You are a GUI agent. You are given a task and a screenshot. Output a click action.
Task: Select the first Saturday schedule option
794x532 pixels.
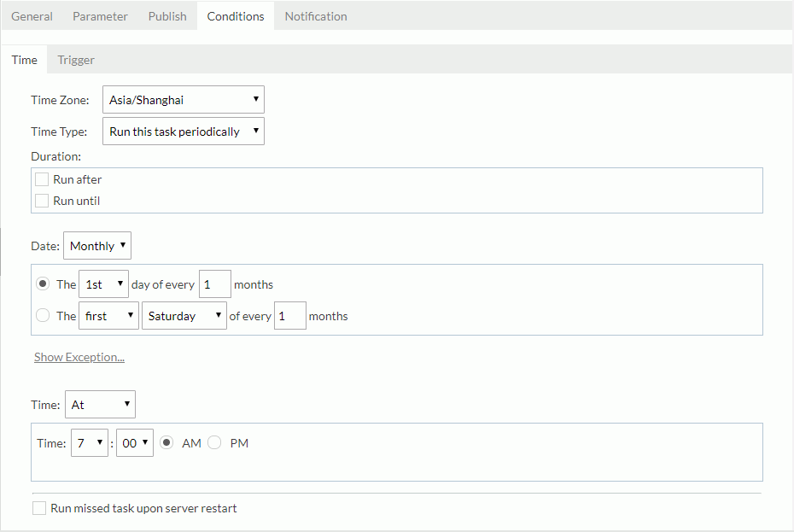point(43,314)
